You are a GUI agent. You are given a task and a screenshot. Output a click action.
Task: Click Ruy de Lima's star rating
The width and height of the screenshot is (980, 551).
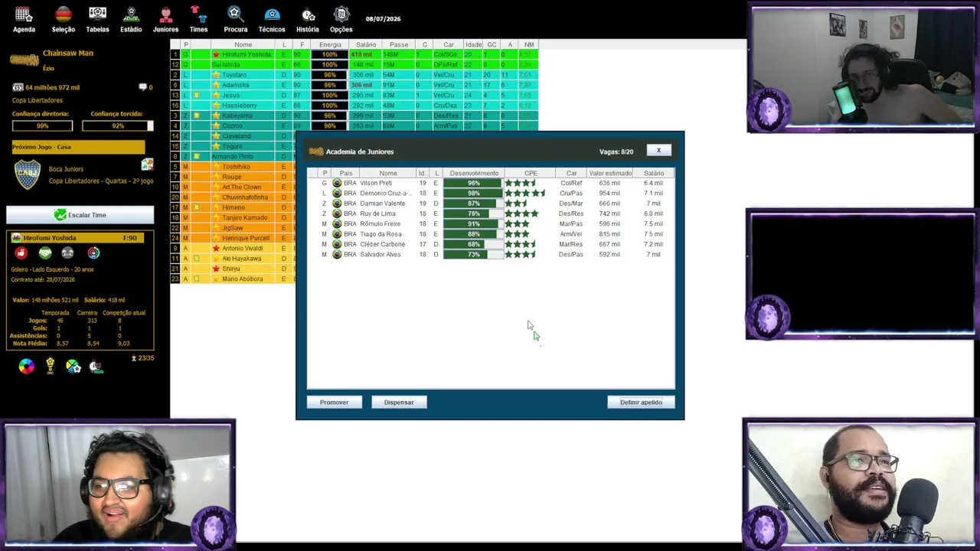(521, 214)
